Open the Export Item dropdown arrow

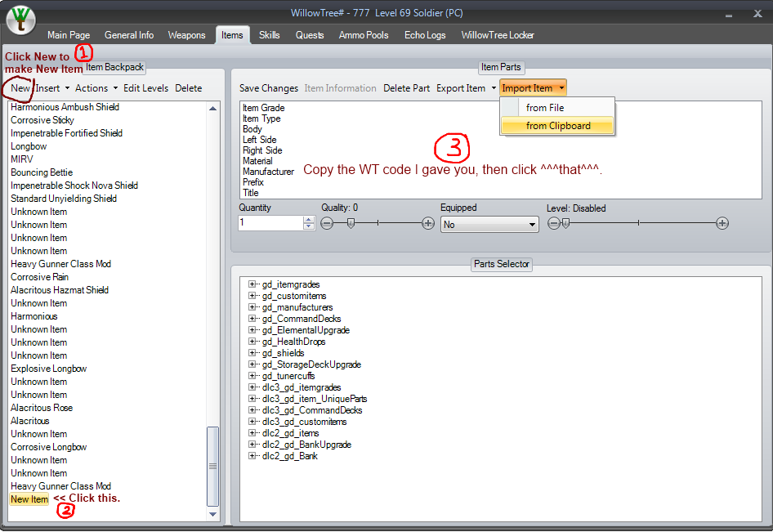(x=494, y=89)
